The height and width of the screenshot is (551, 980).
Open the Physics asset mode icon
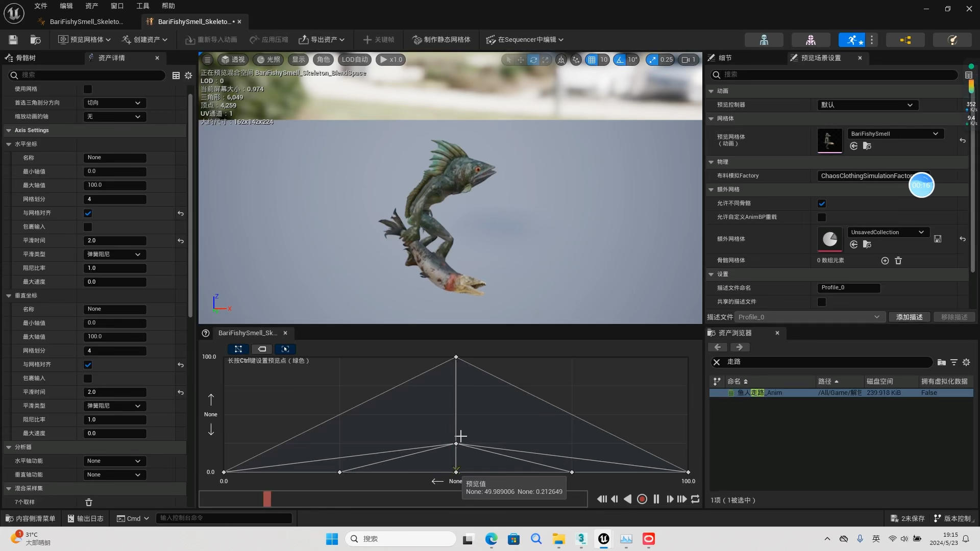coord(952,40)
